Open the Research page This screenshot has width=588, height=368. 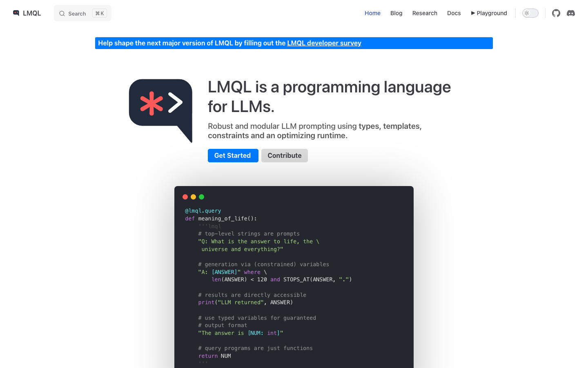[425, 13]
